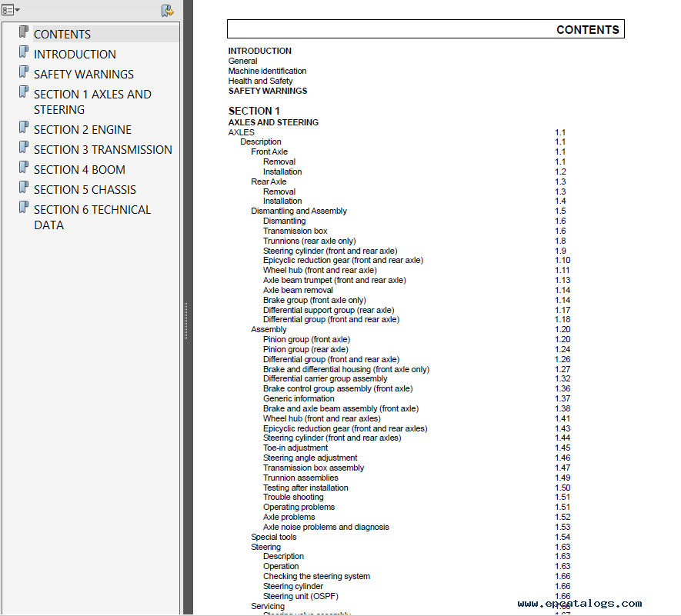Jump to the SAFETY WARNINGS bookmark
This screenshot has height=616, width=681.
click(84, 75)
